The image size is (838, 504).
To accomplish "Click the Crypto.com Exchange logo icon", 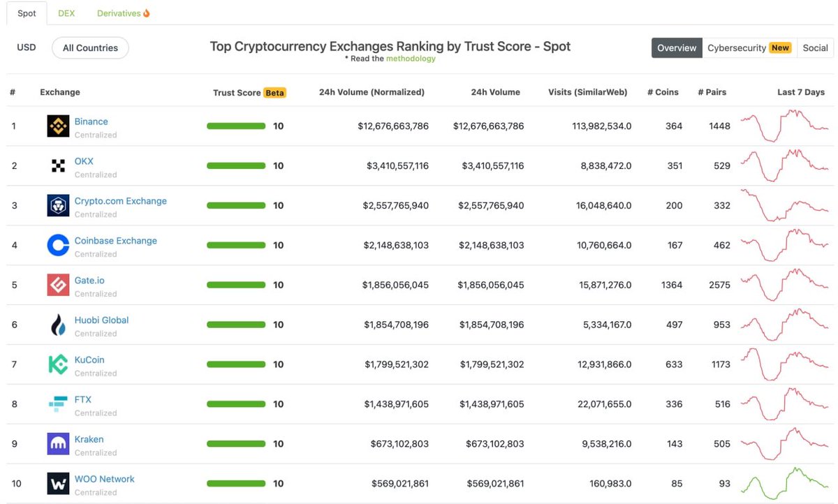I will (x=58, y=206).
